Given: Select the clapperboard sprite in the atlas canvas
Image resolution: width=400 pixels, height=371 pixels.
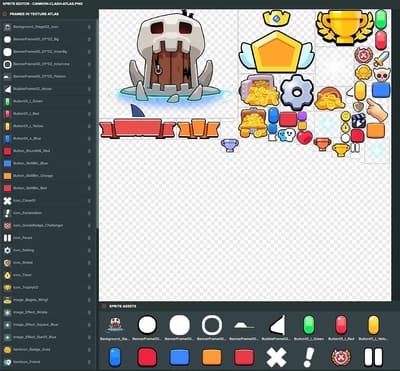Looking at the screenshot, I should point(359,120).
